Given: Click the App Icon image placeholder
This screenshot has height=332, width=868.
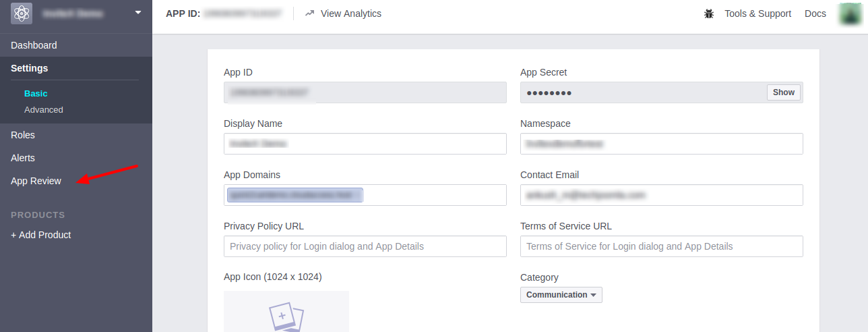Looking at the screenshot, I should (286, 312).
